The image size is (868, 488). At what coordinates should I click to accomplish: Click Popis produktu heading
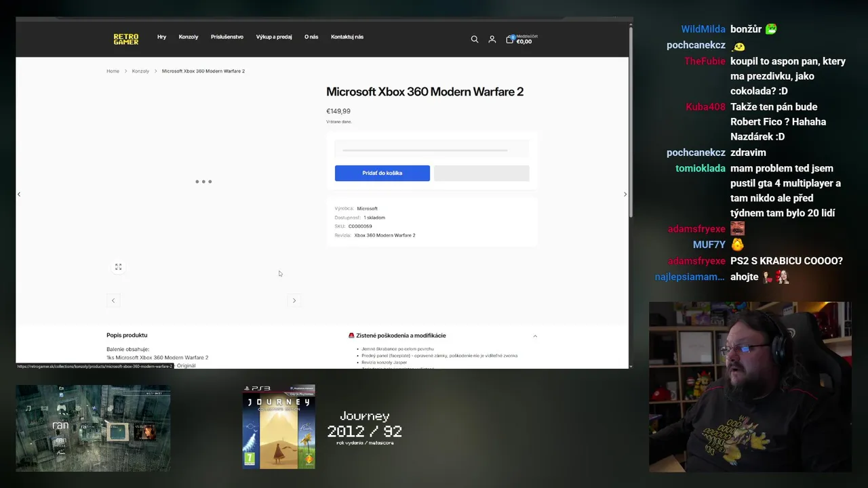point(127,335)
